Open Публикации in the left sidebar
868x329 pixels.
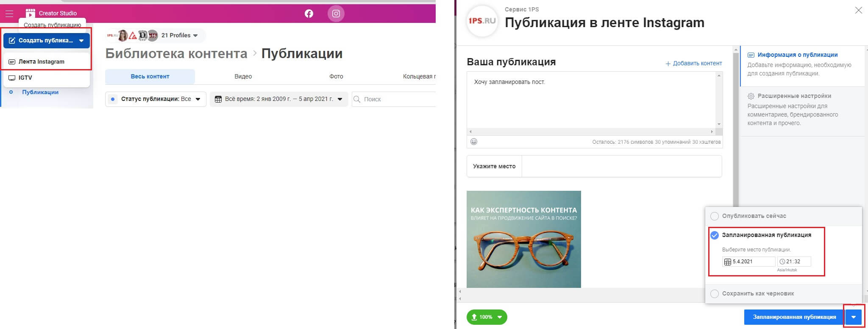click(x=40, y=92)
